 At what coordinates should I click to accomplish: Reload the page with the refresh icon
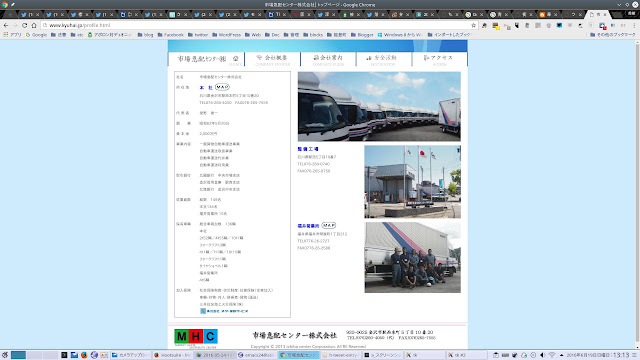point(24,25)
